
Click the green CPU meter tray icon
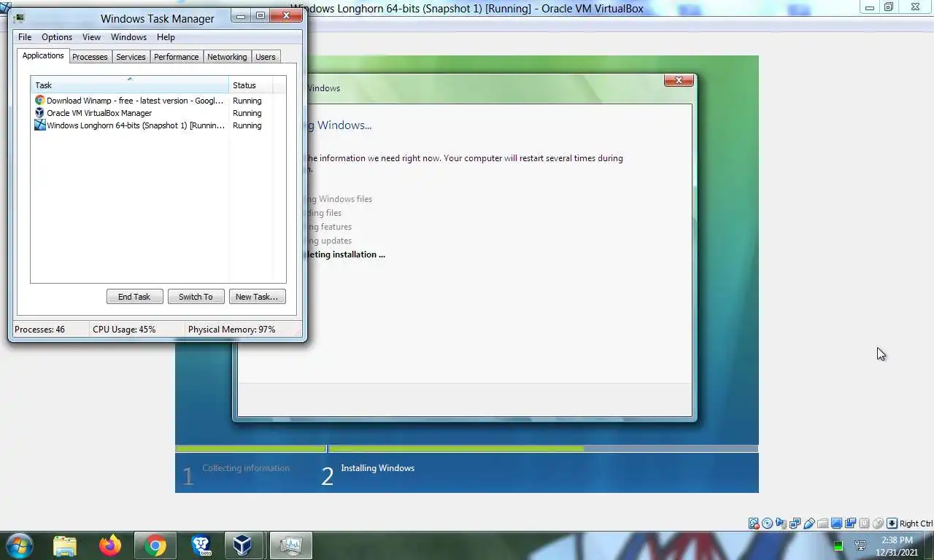[838, 545]
